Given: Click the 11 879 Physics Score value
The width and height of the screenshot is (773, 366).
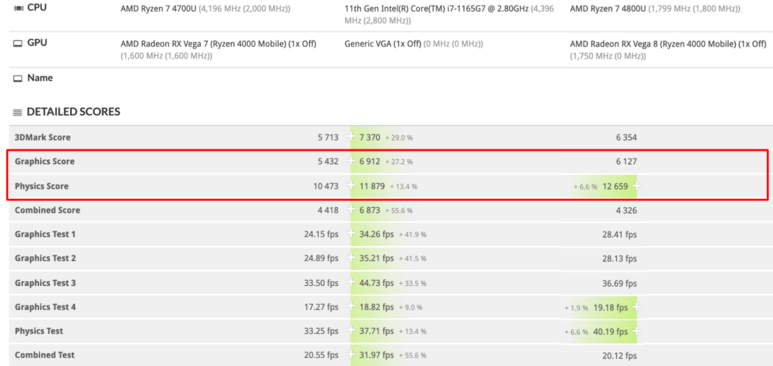Looking at the screenshot, I should [372, 186].
